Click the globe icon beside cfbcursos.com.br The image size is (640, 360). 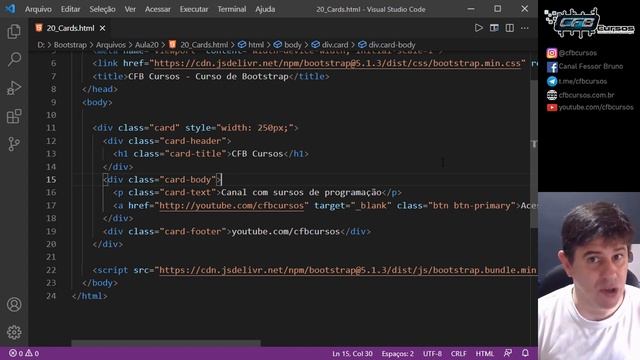click(552, 95)
